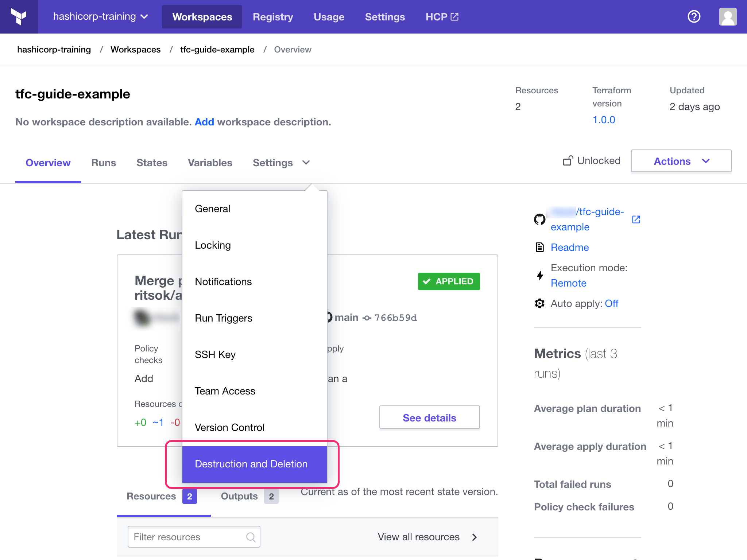747x560 pixels.
Task: Open the help menu via question mark icon
Action: (x=694, y=16)
